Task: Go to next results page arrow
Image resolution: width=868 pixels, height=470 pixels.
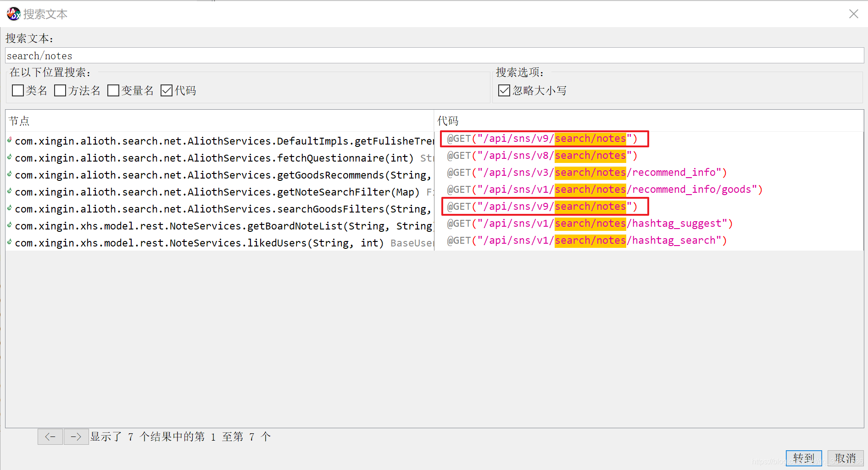Action: pyautogui.click(x=76, y=436)
